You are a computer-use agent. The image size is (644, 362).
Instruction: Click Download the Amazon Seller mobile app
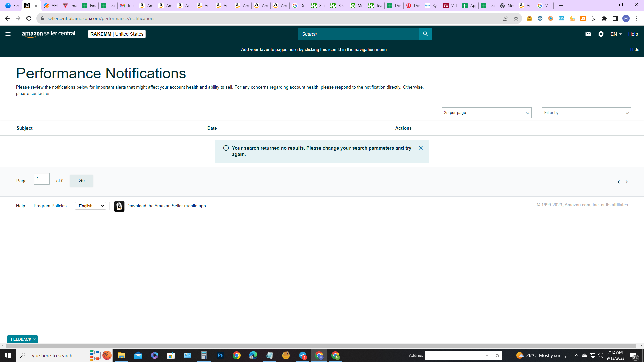pos(166,206)
